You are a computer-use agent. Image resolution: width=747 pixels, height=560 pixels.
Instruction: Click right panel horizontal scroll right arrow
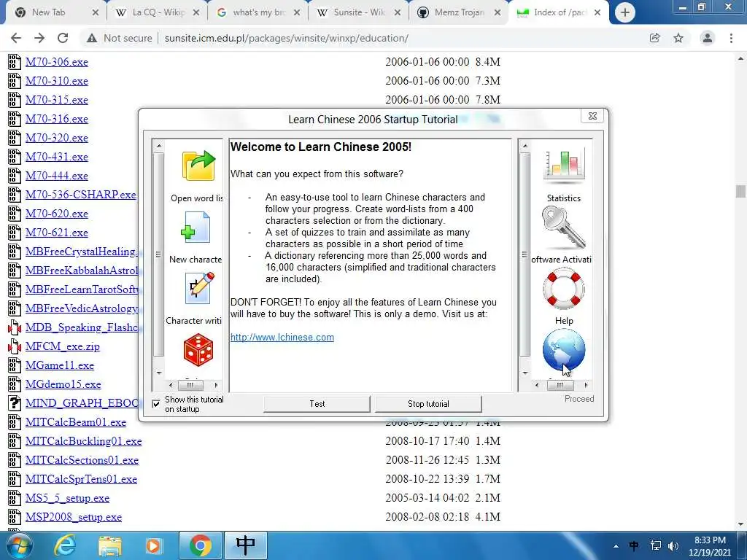coord(586,385)
